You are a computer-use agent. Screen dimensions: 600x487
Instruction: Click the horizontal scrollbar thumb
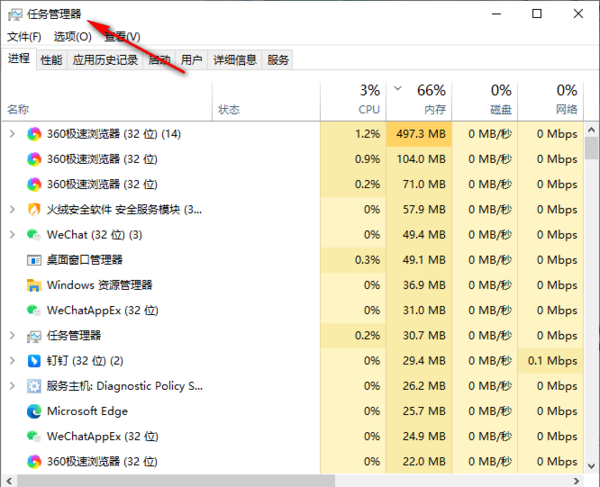click(x=176, y=480)
